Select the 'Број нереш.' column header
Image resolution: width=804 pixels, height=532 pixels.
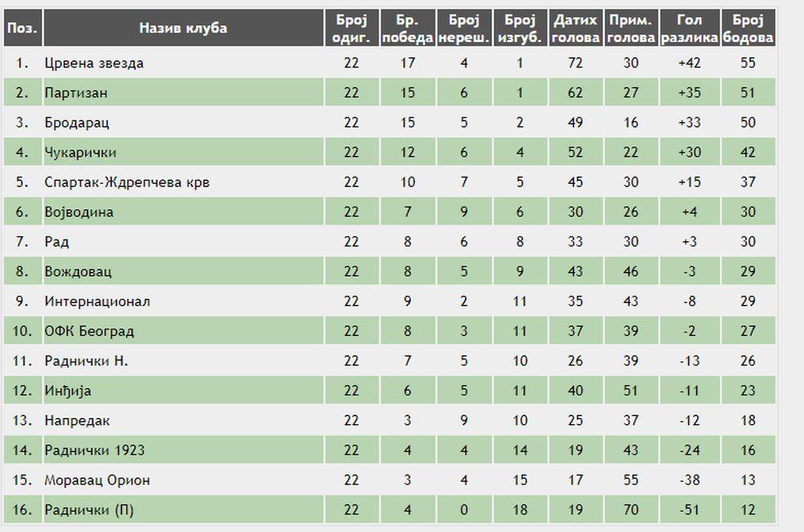464,28
